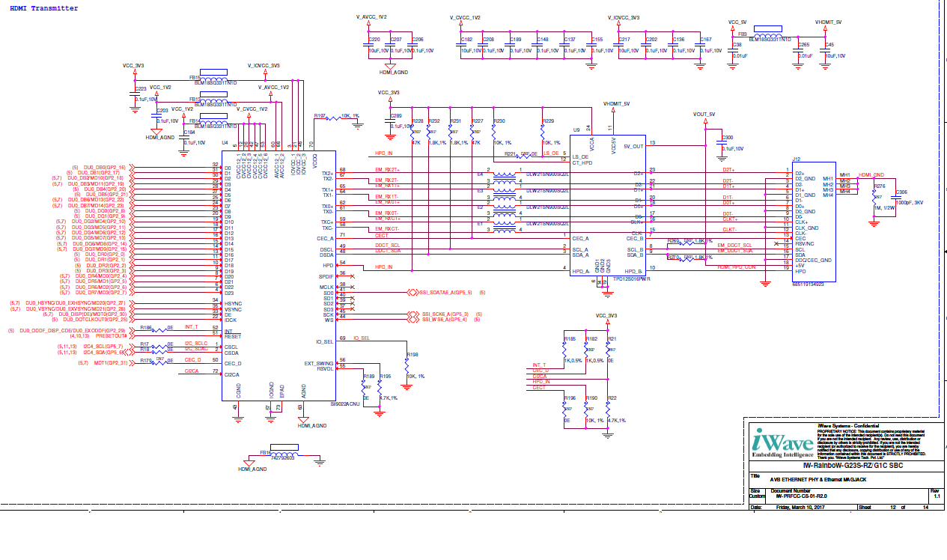Select ferrite bead label FB3
The height and width of the screenshot is (560, 947).
743,34
